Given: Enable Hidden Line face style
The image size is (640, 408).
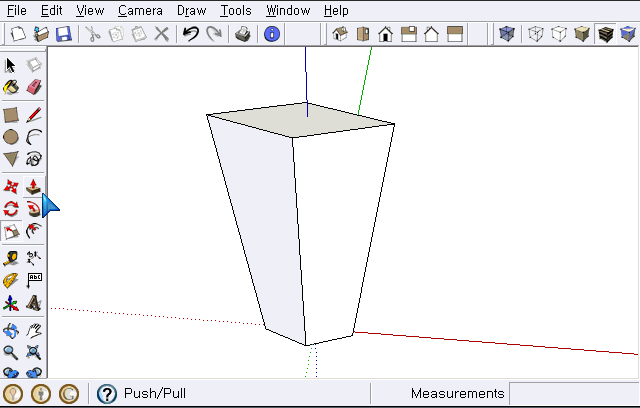Looking at the screenshot, I should [x=559, y=34].
